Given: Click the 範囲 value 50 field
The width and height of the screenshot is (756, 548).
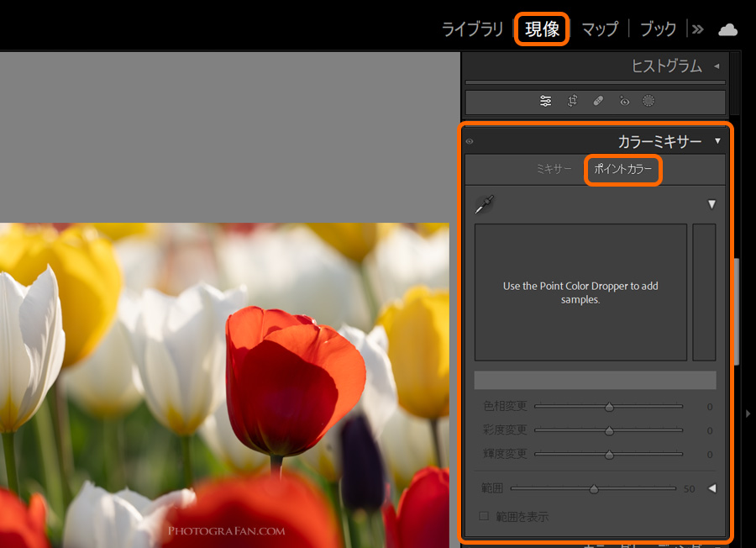Looking at the screenshot, I should point(689,488).
